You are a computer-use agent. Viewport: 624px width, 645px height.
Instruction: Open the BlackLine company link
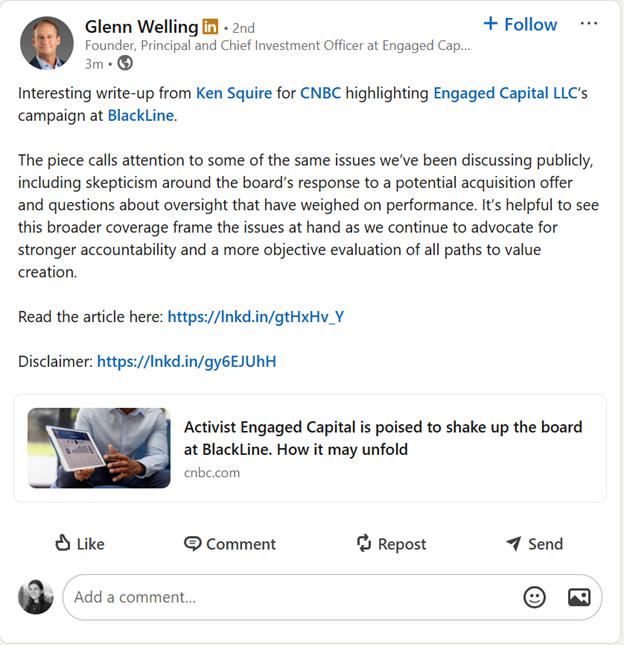[x=141, y=115]
